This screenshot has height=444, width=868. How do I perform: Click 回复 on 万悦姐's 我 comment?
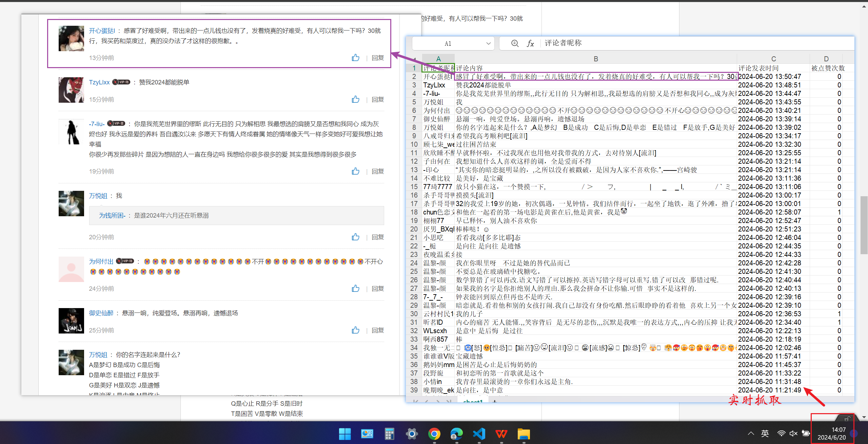378,237
